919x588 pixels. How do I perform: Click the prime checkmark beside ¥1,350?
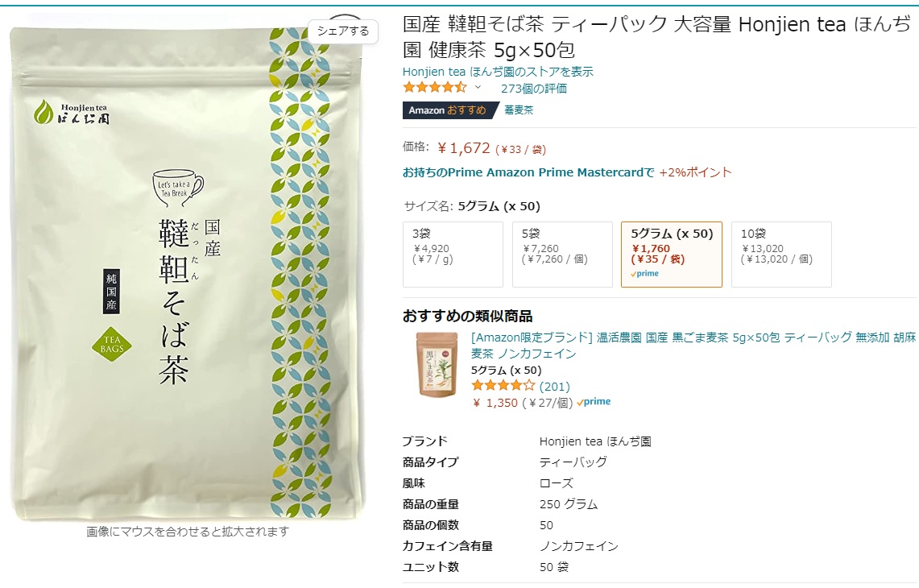point(594,401)
